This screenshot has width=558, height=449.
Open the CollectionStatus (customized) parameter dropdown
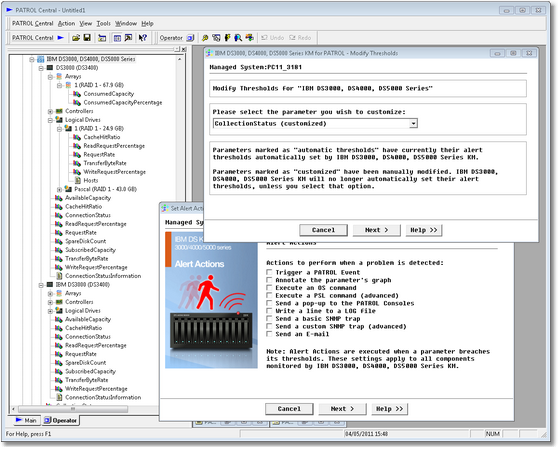(x=413, y=124)
